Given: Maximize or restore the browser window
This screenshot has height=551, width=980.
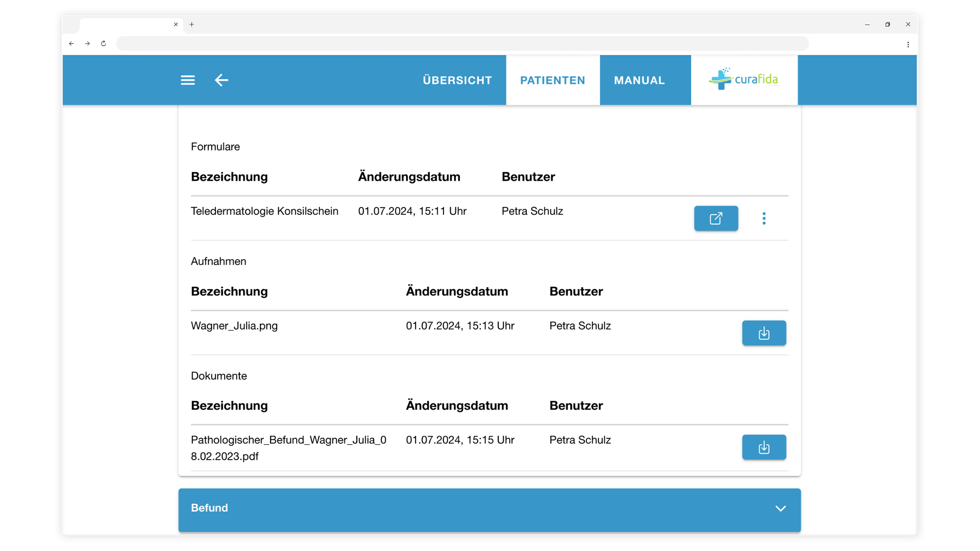Looking at the screenshot, I should click(888, 24).
